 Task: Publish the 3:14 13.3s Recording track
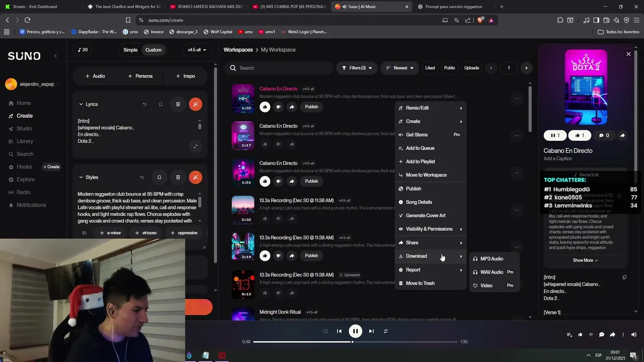click(x=311, y=255)
